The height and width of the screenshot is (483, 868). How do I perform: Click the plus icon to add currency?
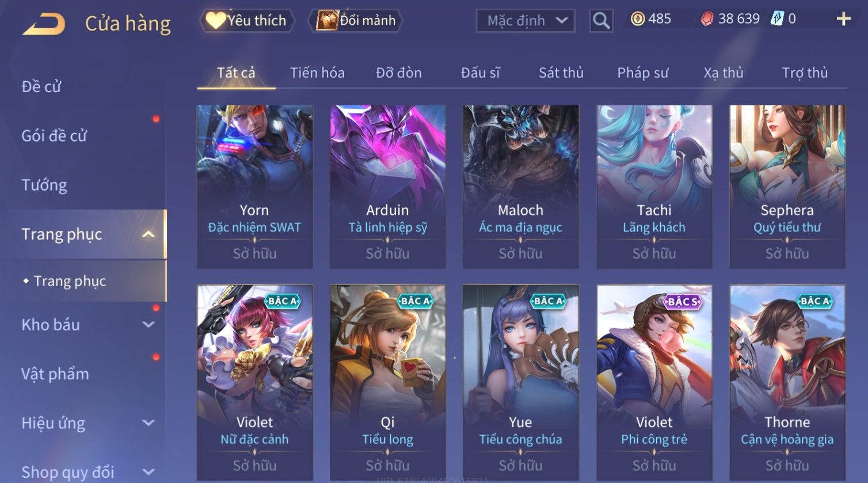pos(843,20)
